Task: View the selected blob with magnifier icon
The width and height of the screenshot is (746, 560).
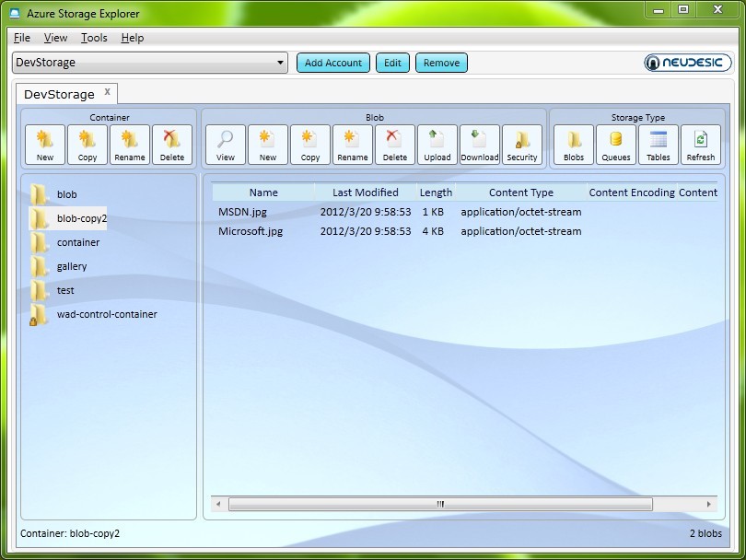Action: (226, 145)
